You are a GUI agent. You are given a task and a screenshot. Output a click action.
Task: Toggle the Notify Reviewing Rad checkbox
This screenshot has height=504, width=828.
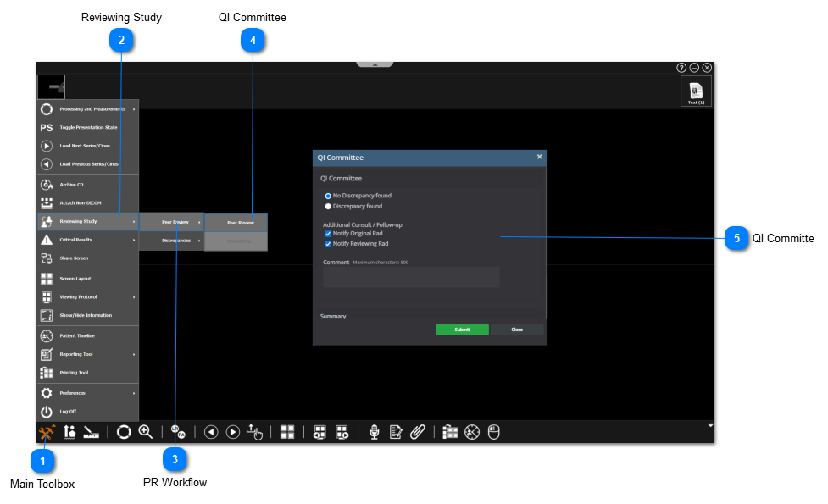point(329,244)
